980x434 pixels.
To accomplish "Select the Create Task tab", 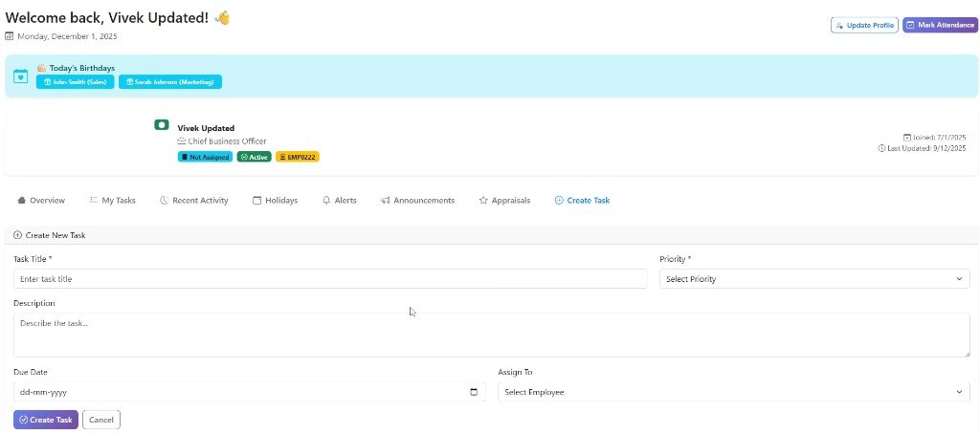I will (x=582, y=201).
